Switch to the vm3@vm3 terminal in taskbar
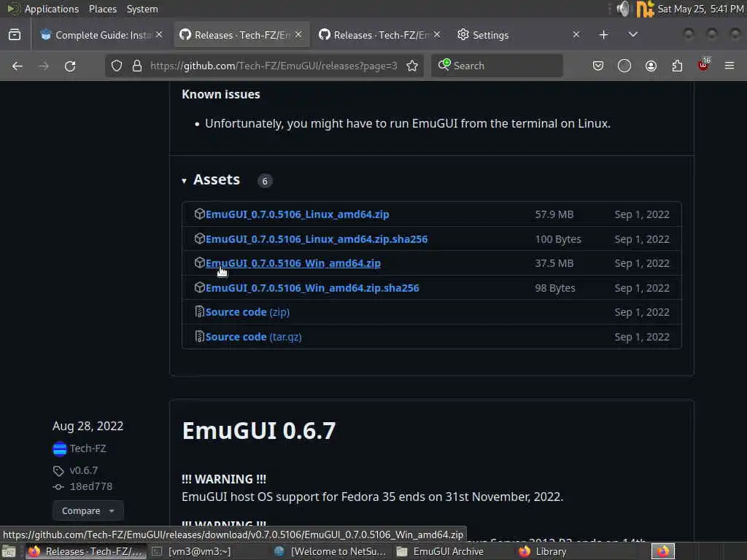Viewport: 747px width, 560px height. (x=199, y=551)
